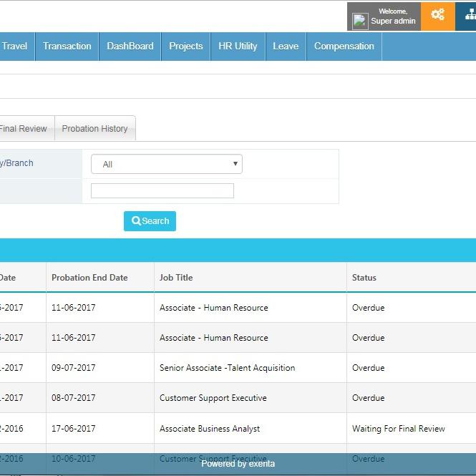Viewport: 476px width, 476px height.
Task: Click the Search button
Action: 150,221
